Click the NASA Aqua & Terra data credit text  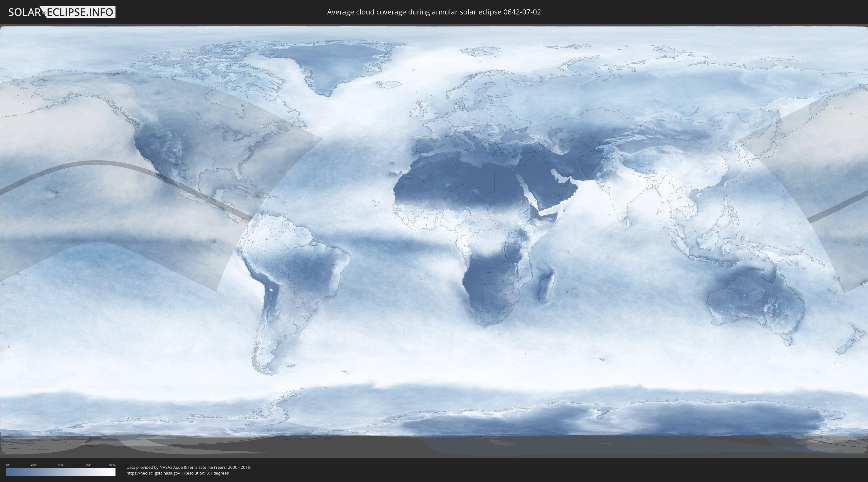pyautogui.click(x=189, y=467)
